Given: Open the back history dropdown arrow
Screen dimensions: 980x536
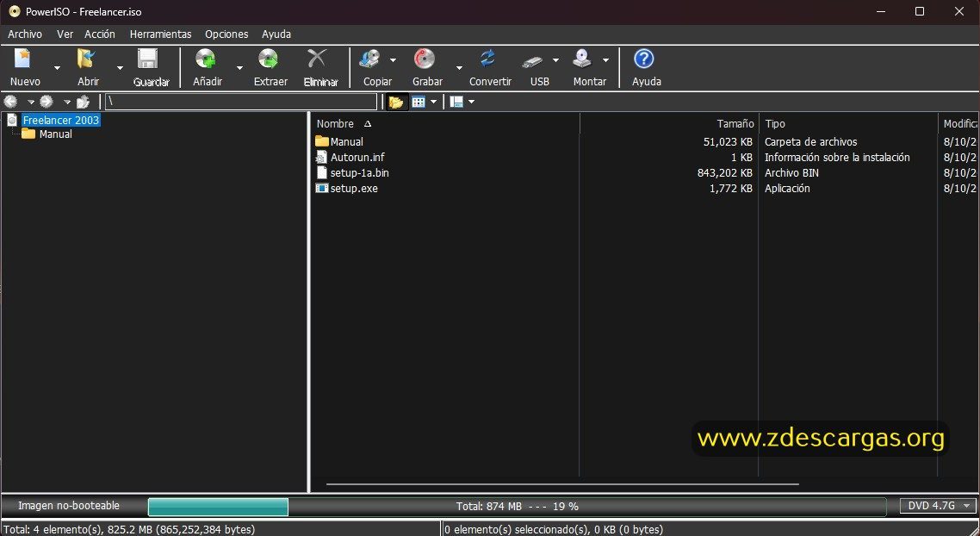Looking at the screenshot, I should point(31,102).
